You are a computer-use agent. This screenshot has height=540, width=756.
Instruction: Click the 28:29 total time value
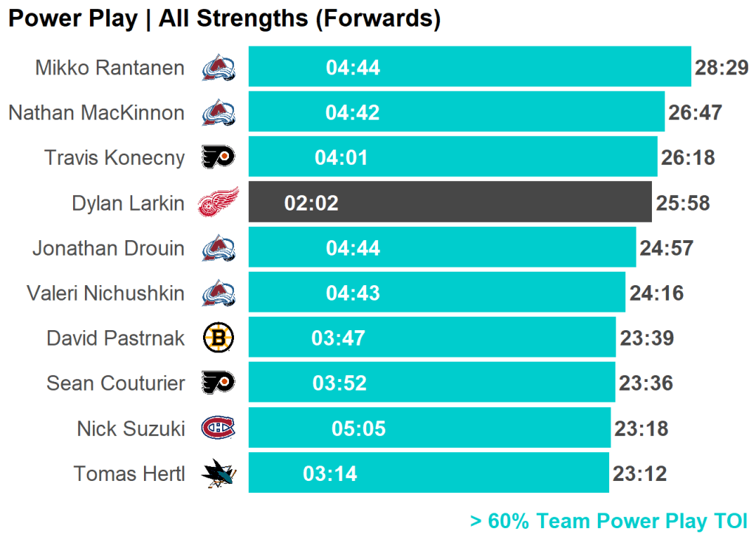[721, 68]
